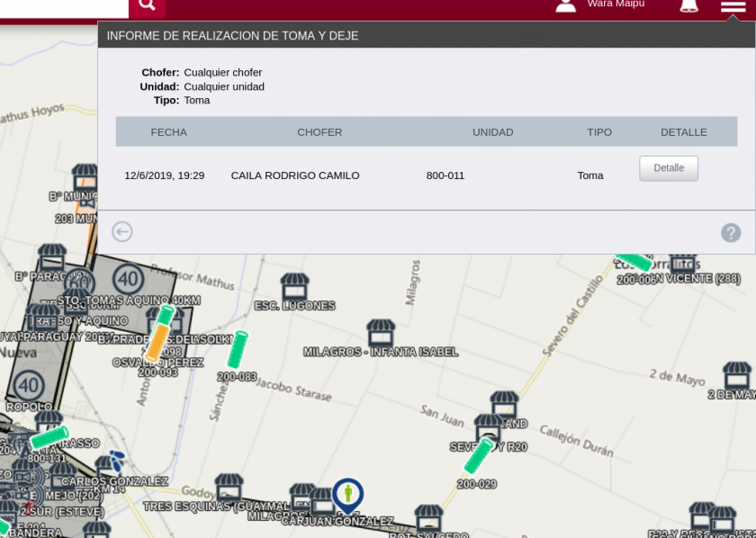Click the UNIDAD column header
This screenshot has width=756, height=538.
492,132
